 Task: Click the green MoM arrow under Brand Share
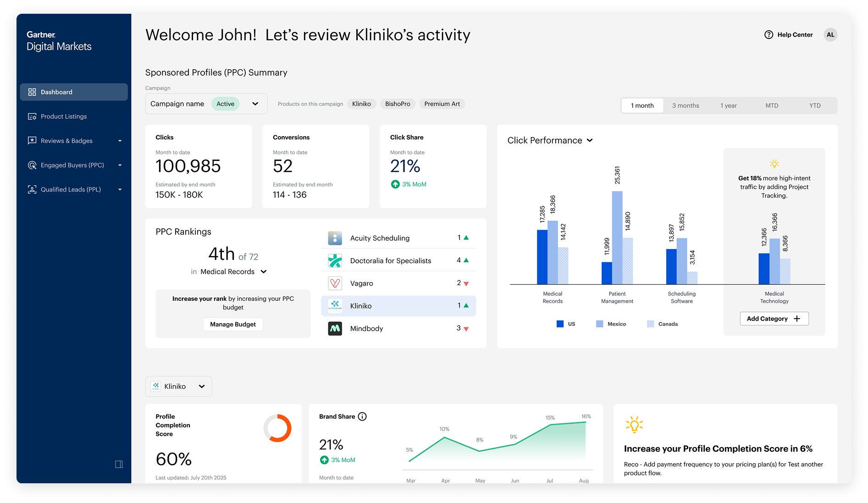click(324, 460)
